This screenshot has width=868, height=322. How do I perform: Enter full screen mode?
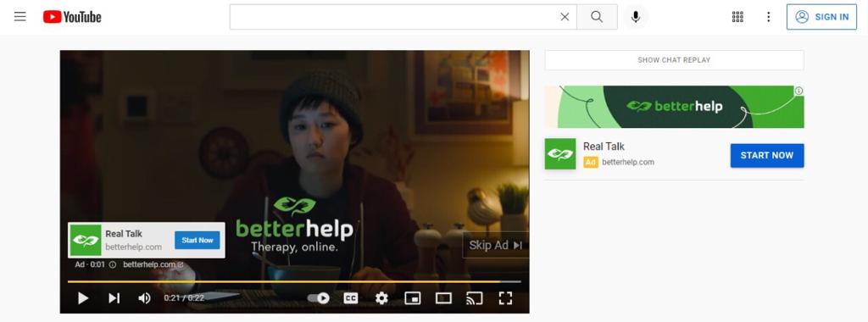(x=505, y=298)
